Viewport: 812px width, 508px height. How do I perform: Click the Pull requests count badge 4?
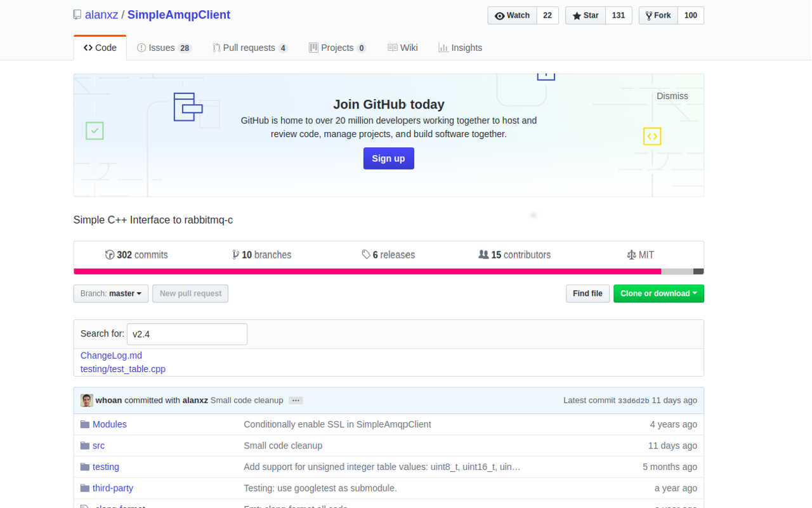coord(283,48)
